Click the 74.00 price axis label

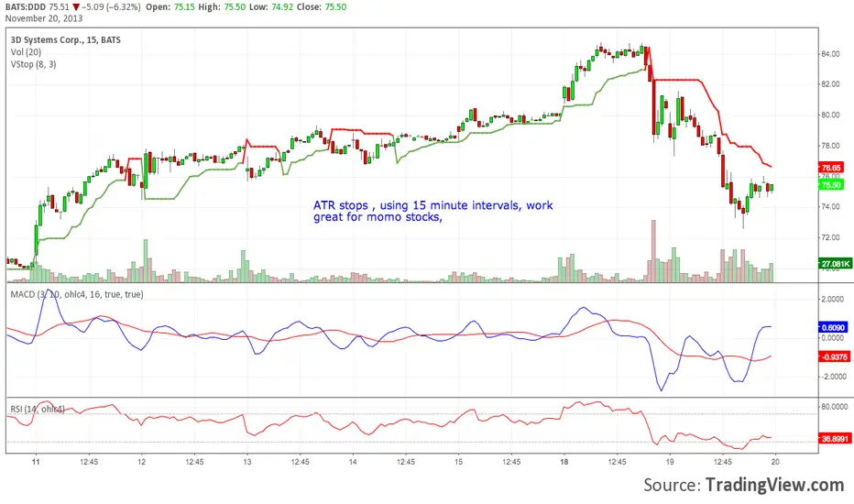pos(830,206)
